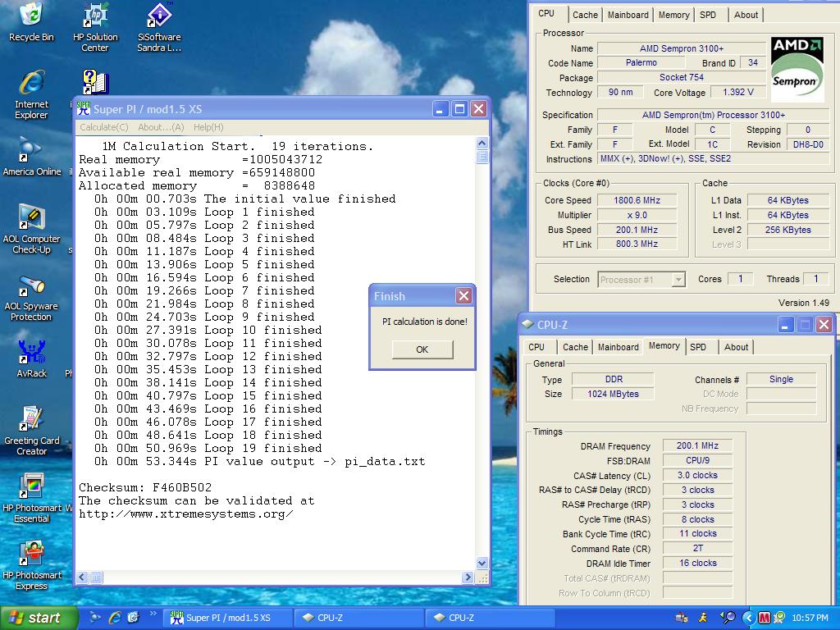Click the 1024 MBytes memory Size value

pos(614,394)
